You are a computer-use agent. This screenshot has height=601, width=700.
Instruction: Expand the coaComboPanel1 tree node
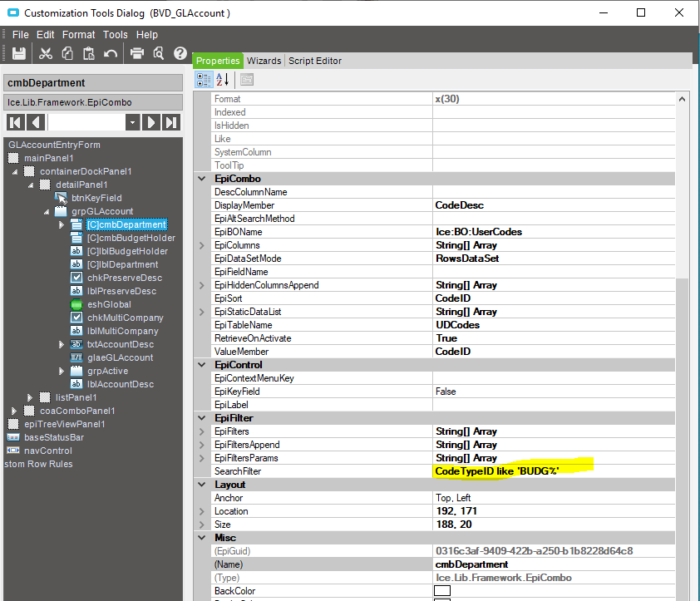click(x=14, y=411)
